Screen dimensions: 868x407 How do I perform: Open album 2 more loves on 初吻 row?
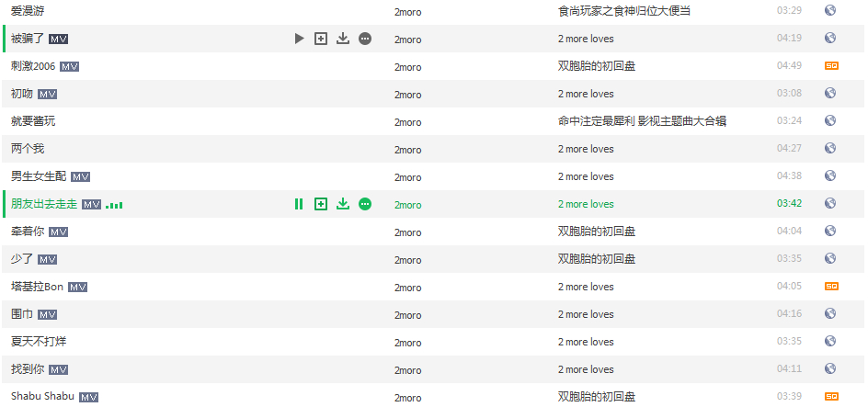click(x=586, y=94)
